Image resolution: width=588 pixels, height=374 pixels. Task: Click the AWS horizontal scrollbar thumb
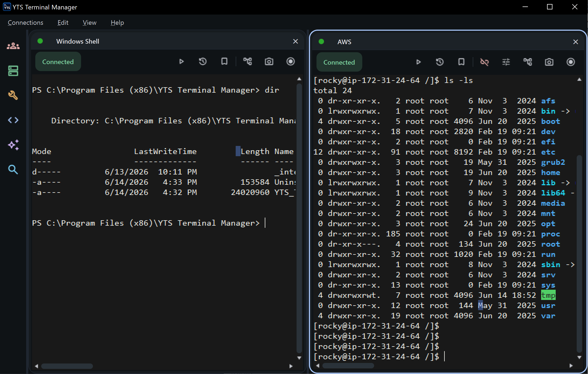(x=348, y=365)
